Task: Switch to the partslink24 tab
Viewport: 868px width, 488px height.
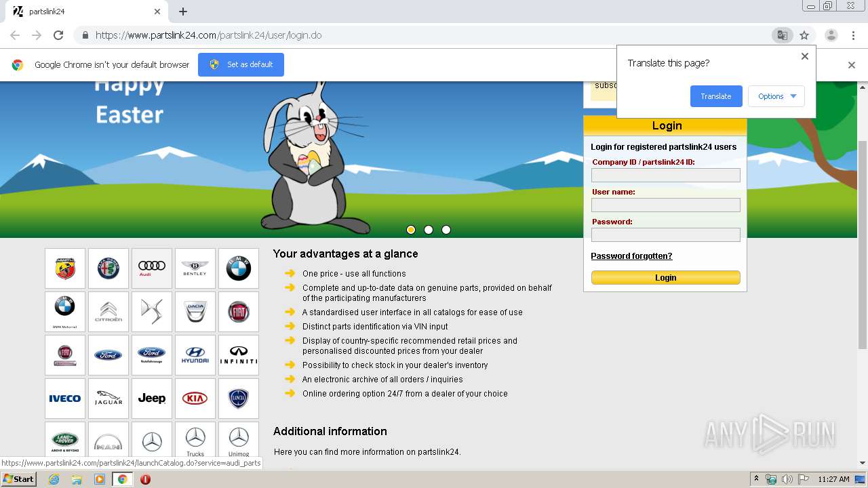Action: [x=87, y=12]
